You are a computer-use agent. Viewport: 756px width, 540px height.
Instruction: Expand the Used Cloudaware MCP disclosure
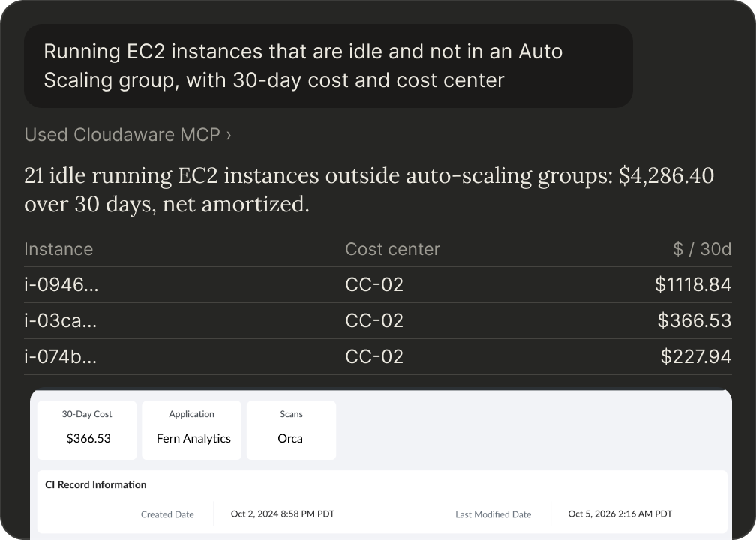point(127,135)
